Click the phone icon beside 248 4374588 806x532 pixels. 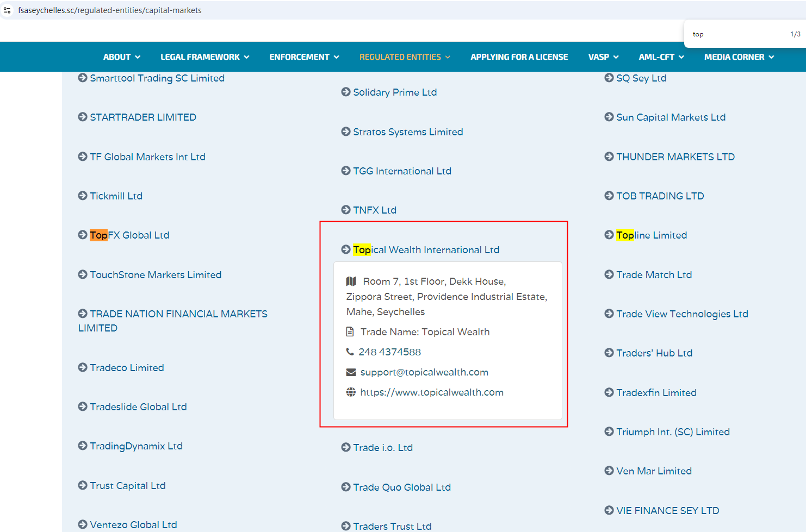(350, 352)
